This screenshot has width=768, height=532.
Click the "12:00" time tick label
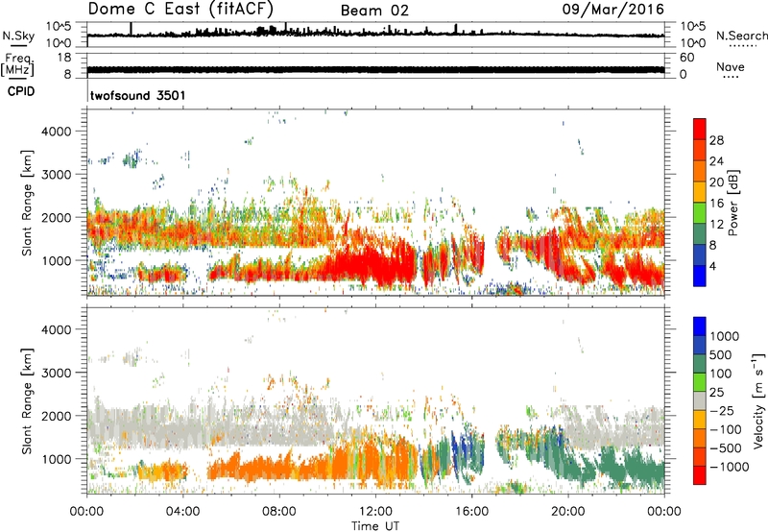tap(375, 512)
